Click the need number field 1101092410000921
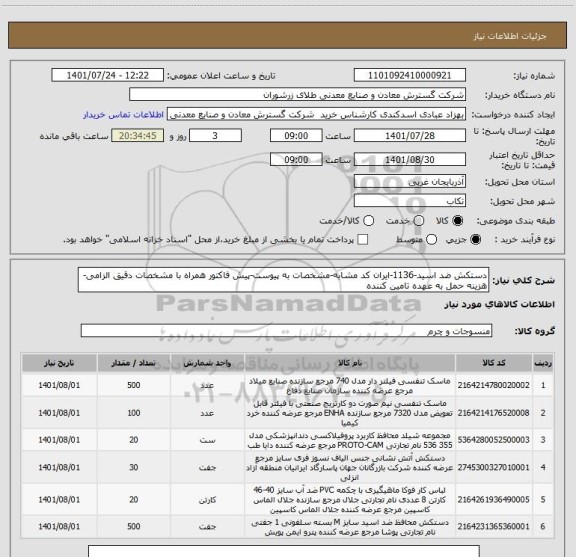576x557 pixels. pos(410,75)
